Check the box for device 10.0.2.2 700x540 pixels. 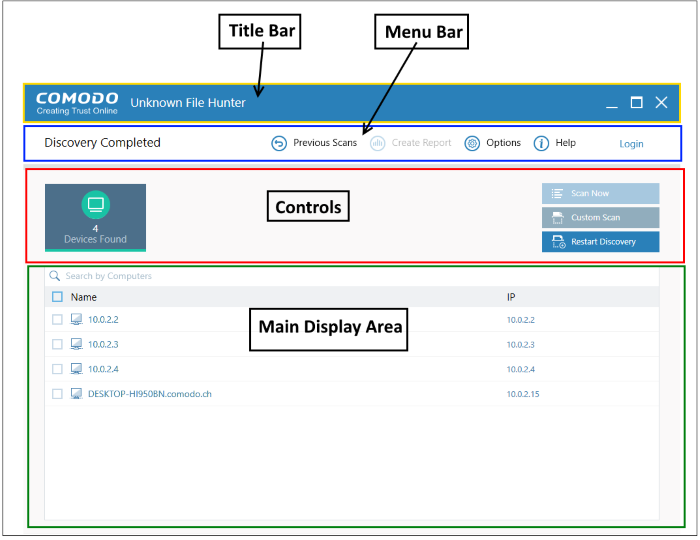[x=57, y=320]
